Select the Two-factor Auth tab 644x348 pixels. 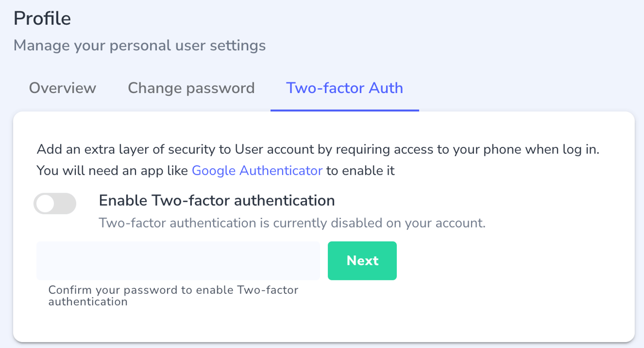click(344, 88)
